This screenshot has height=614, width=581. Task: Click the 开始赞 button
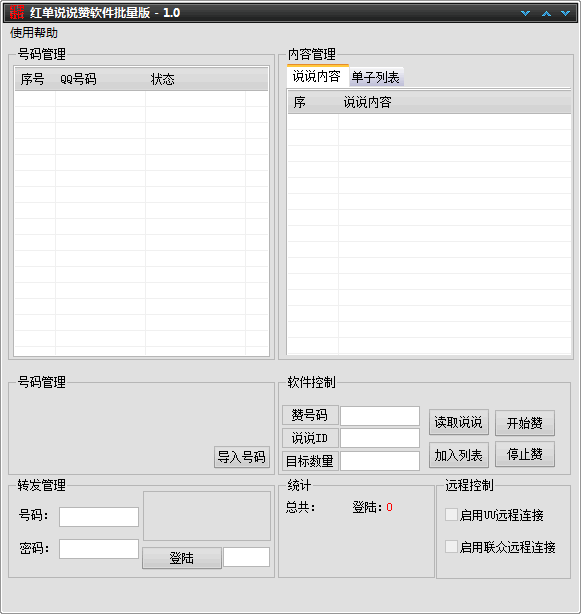[x=525, y=423]
